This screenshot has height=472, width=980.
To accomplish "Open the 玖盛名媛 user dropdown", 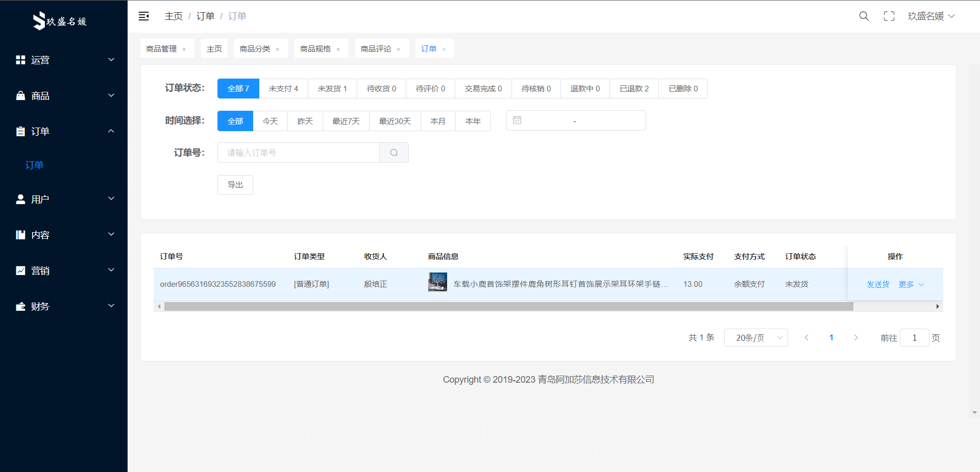I will 930,16.
